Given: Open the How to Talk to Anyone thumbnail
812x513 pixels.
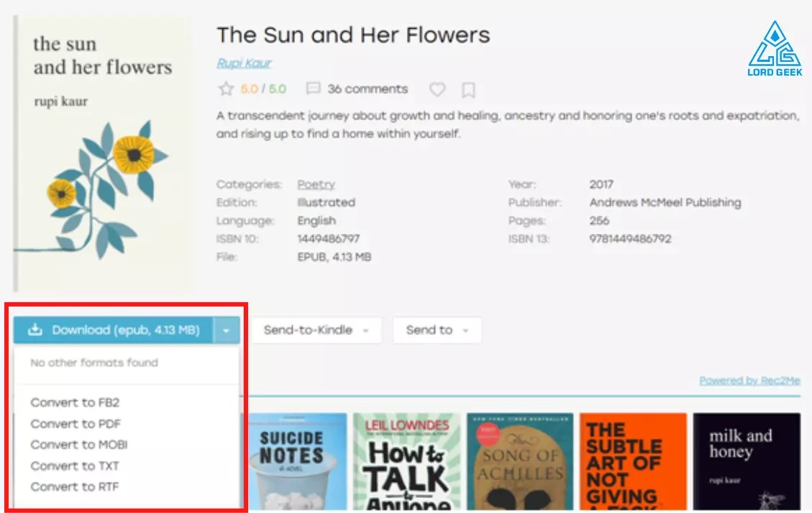Looking at the screenshot, I should coord(407,462).
